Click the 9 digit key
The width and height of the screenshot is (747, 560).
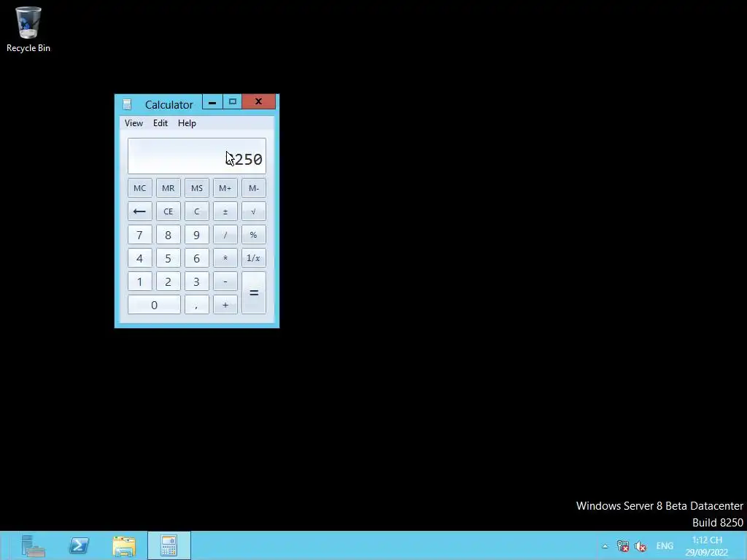(x=197, y=235)
